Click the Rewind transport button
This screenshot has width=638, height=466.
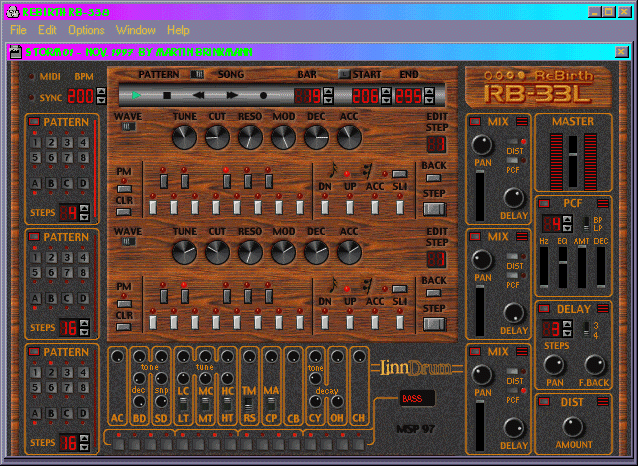[199, 96]
